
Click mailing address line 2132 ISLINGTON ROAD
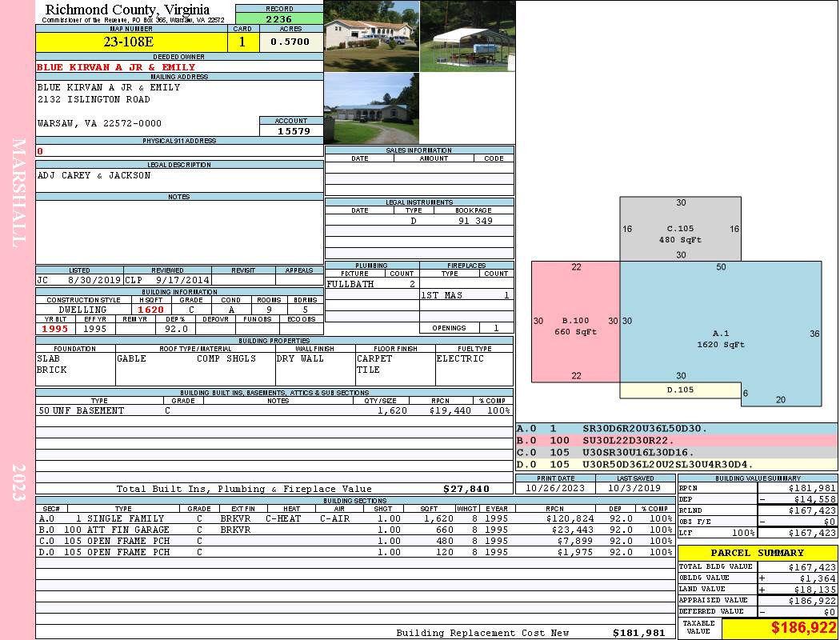(94, 100)
